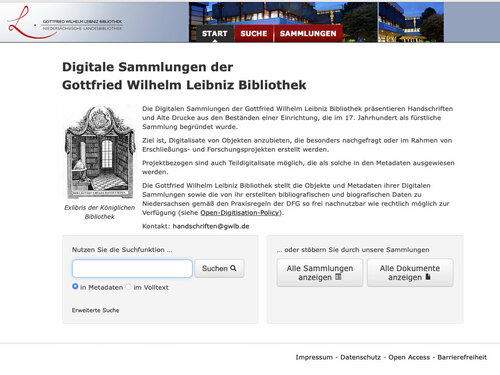This screenshot has width=500, height=375.
Task: Click Alle Dokumente anzeigen button
Action: point(410,273)
